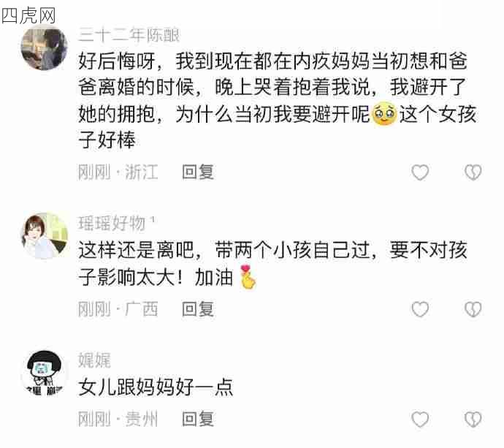Reply to the 浙江 comment via 回复
Viewport: 504px width, 448px height.
198,172
